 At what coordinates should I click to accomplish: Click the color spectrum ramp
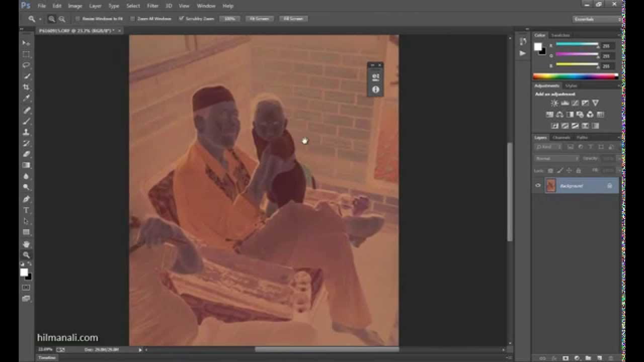point(576,76)
